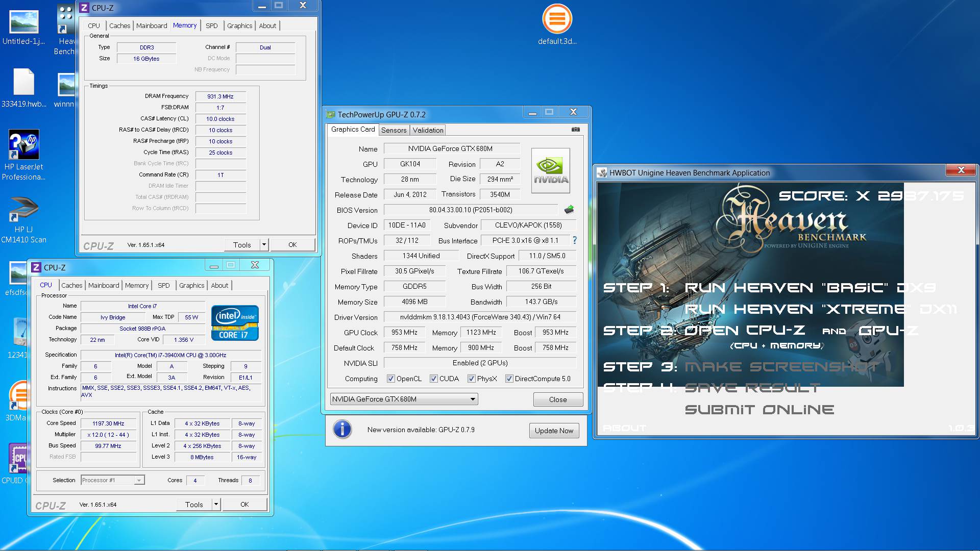Click the Memory CPU-Z window title icon
The image size is (980, 551).
coord(85,8)
